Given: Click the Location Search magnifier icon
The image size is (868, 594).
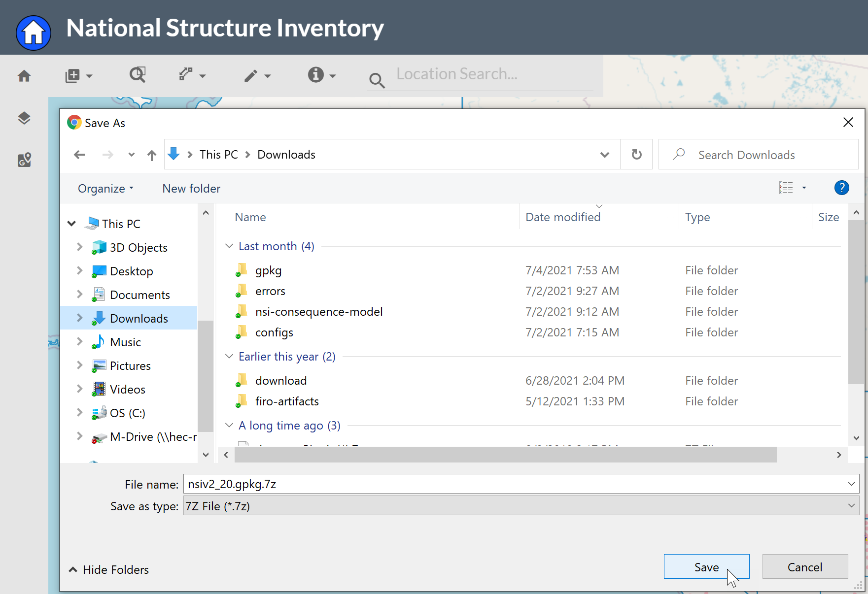Looking at the screenshot, I should [x=377, y=80].
